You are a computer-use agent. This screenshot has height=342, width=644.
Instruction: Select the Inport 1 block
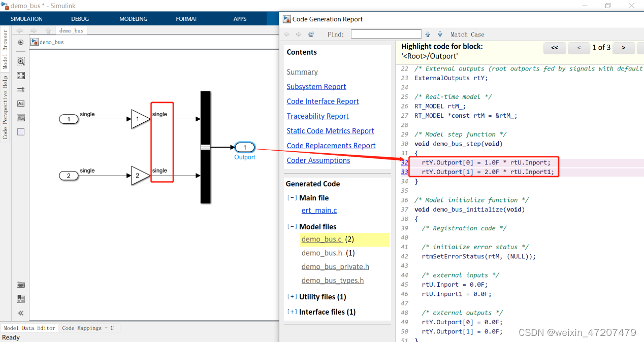pos(69,119)
